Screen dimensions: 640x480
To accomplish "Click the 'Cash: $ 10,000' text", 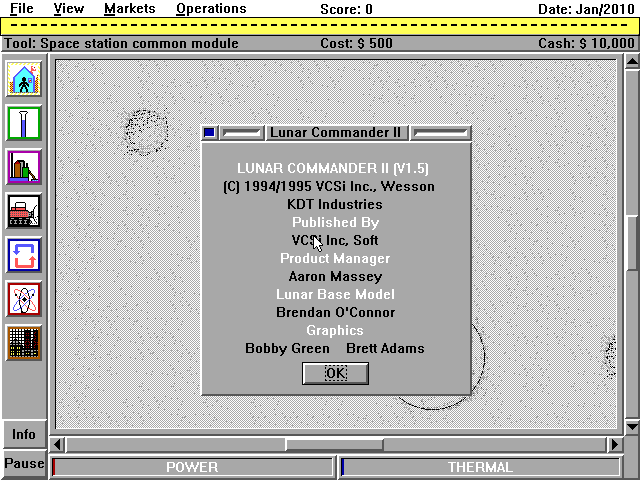I will (586, 43).
